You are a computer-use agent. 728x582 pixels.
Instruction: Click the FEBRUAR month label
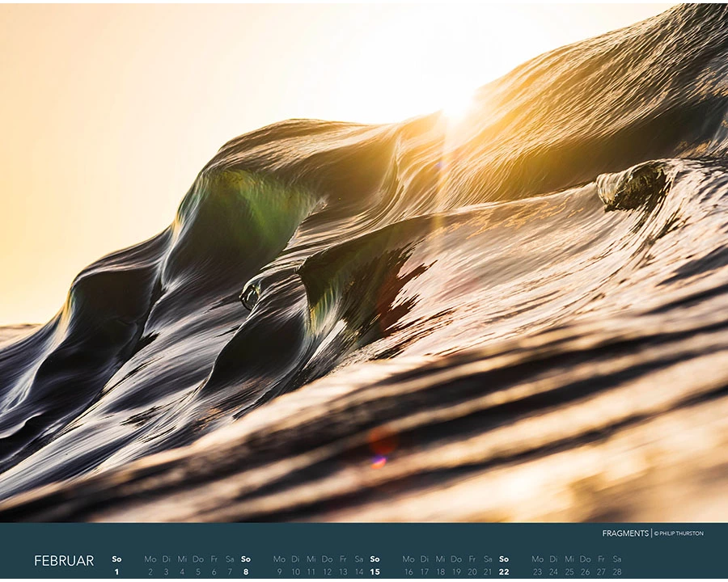pos(64,561)
